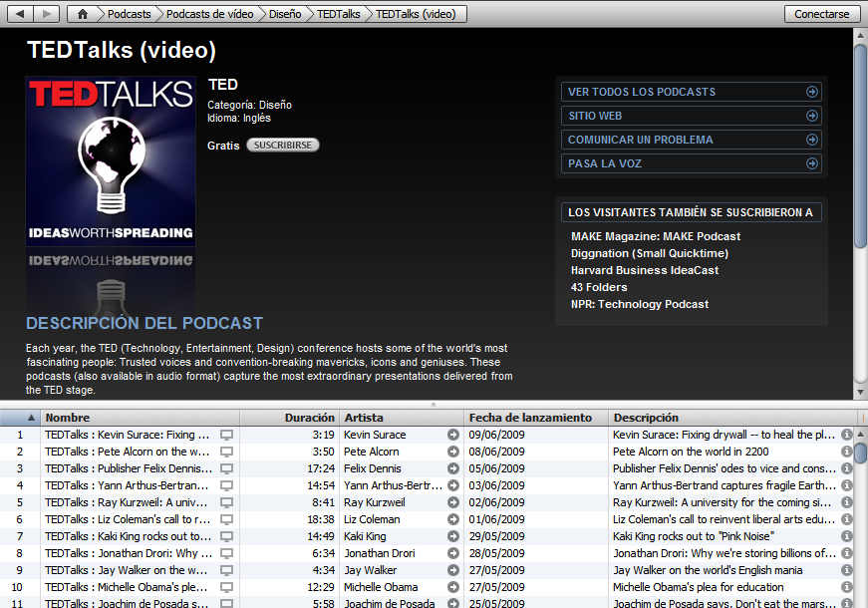
Task: Select episode TEDTalks : Jay Walker row
Action: 427,570
